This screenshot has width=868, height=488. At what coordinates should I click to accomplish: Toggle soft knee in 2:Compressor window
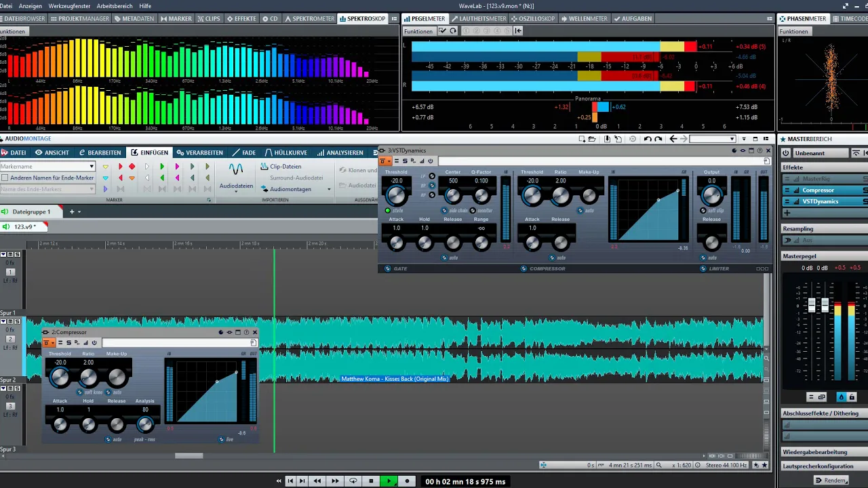pos(79,392)
